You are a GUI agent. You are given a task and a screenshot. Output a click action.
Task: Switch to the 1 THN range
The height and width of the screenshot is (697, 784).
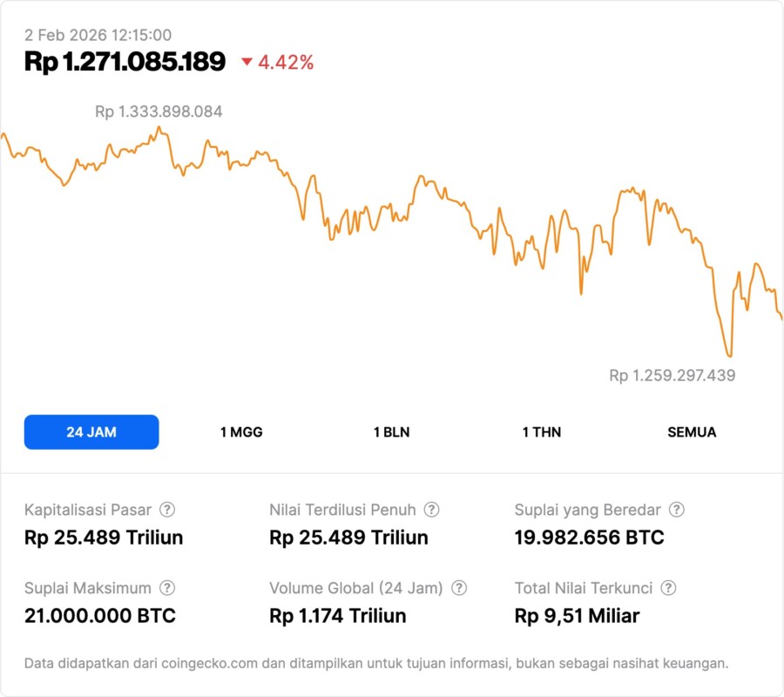click(x=542, y=432)
